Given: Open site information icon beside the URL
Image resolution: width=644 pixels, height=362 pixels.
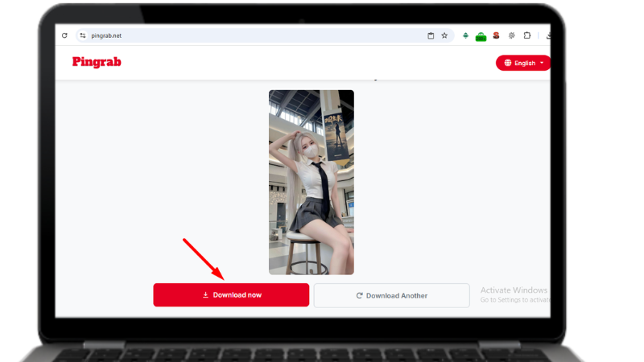Looking at the screenshot, I should (82, 35).
